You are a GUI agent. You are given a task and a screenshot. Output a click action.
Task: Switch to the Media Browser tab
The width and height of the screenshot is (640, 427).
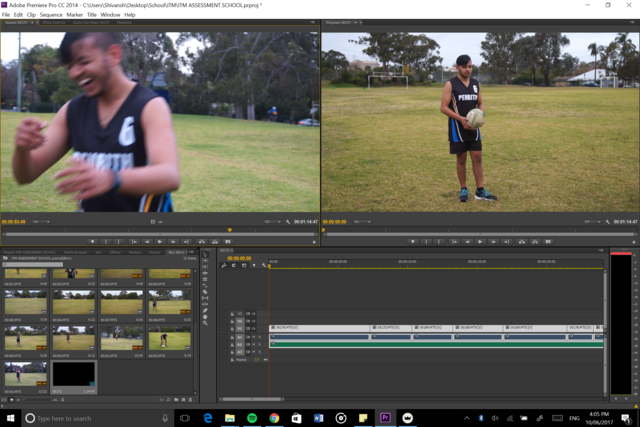tap(76, 252)
